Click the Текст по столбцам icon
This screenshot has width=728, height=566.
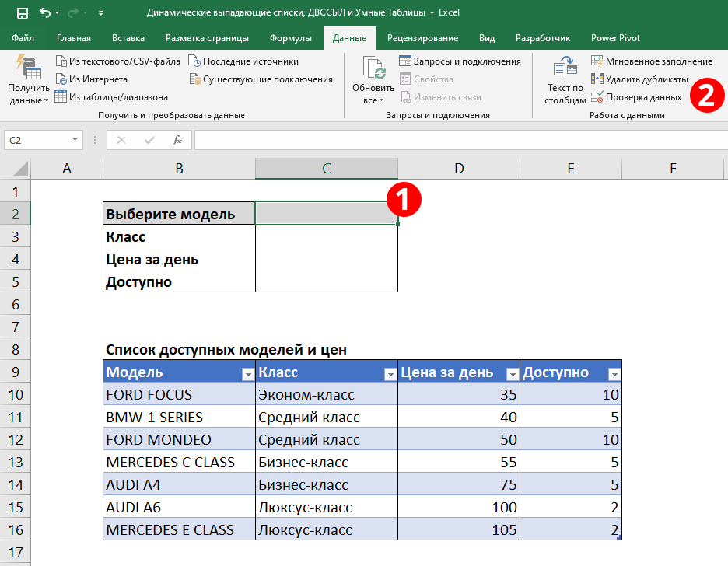(565, 68)
